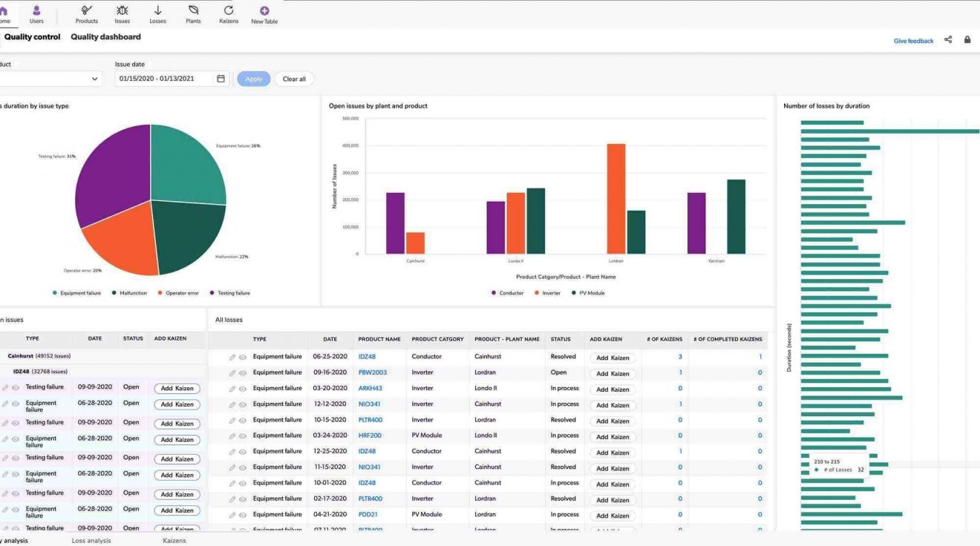Open the Plants leaf icon
Viewport: 980px width, 546px height.
click(193, 10)
